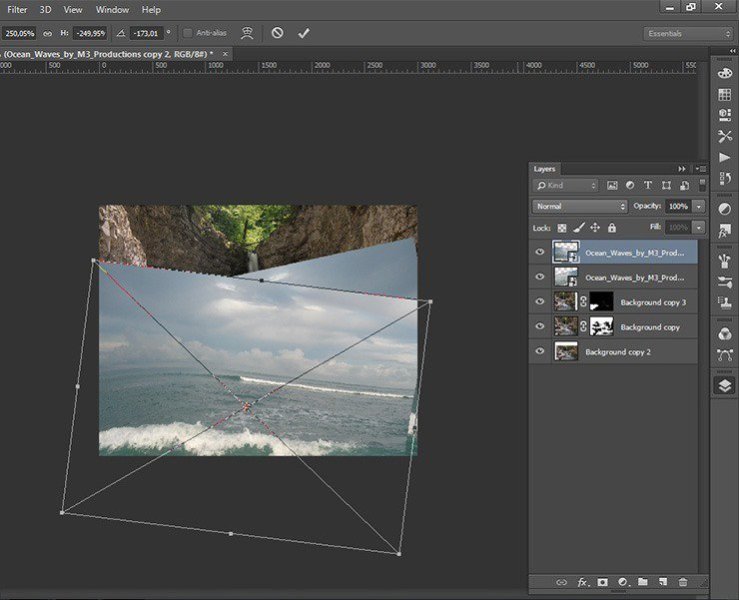Image resolution: width=739 pixels, height=600 pixels.
Task: Click the link width and height chain icon
Action: (48, 33)
